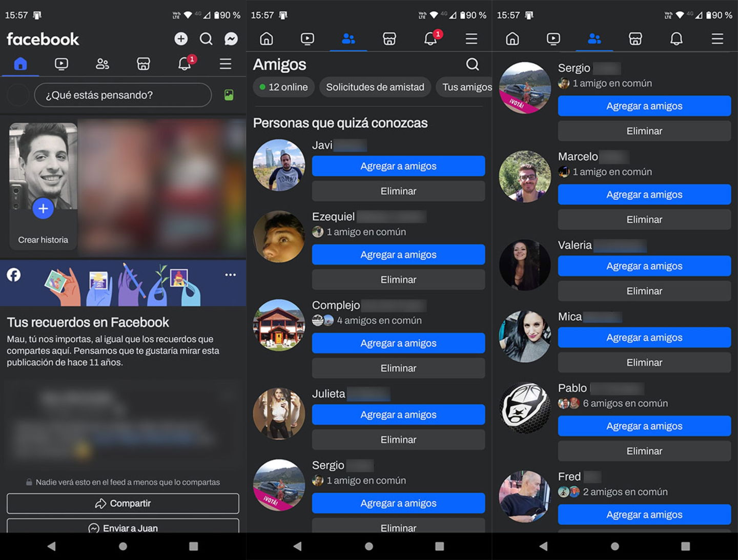Tap notification bell with badge on middle screen

click(x=431, y=37)
